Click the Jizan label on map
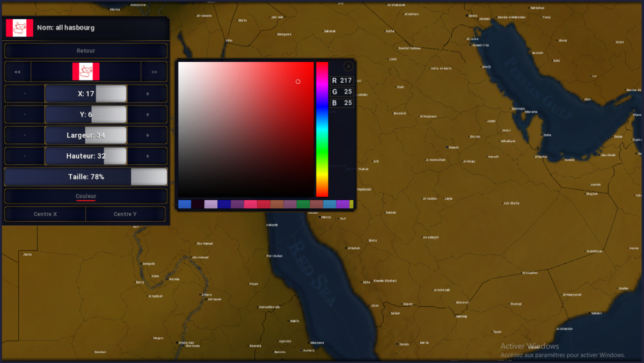644x363 pixels. tap(375, 305)
